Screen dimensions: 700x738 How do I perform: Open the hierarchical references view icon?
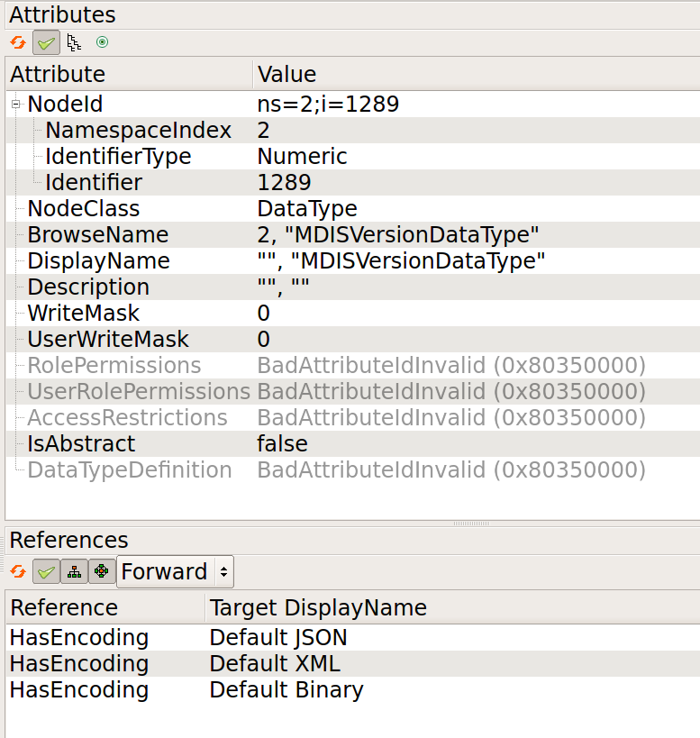click(74, 571)
